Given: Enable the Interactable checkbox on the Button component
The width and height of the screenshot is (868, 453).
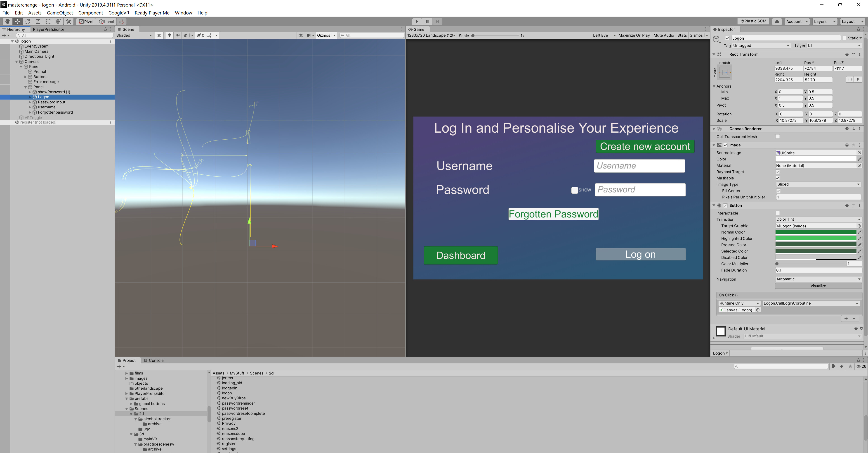Looking at the screenshot, I should (x=777, y=213).
